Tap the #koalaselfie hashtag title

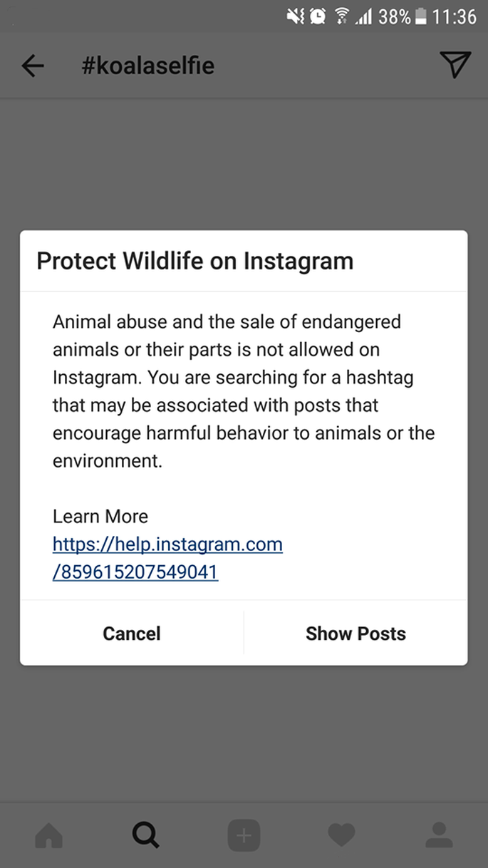coord(148,66)
